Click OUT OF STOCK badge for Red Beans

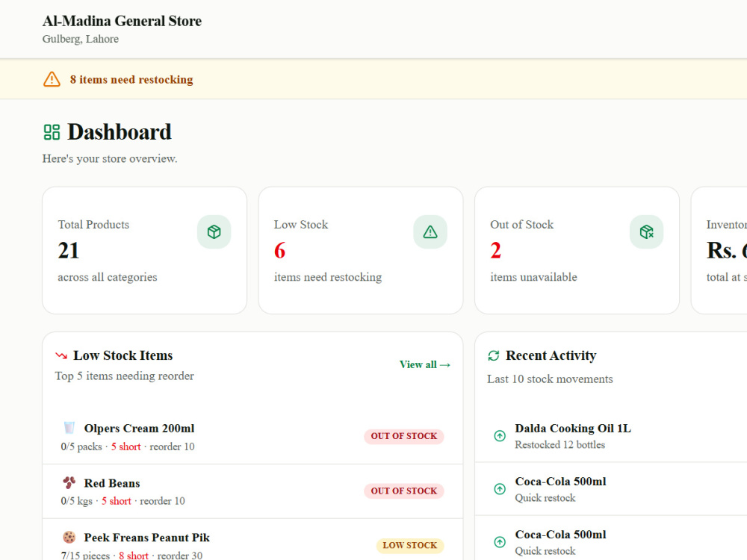(x=404, y=491)
